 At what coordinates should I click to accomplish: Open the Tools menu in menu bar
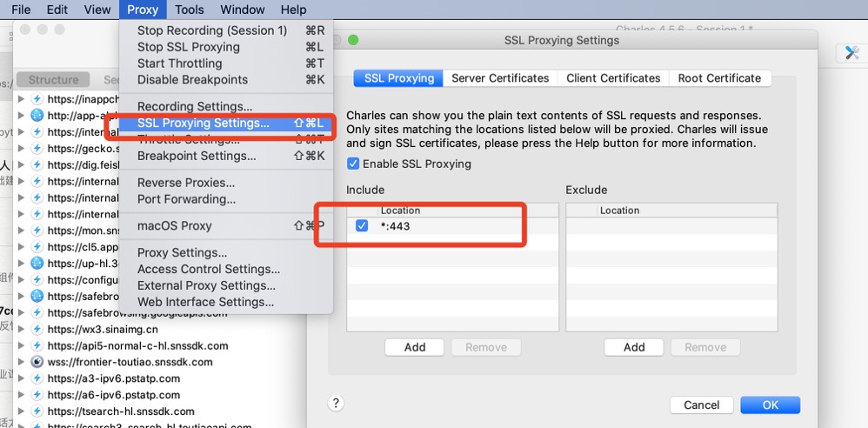[189, 10]
